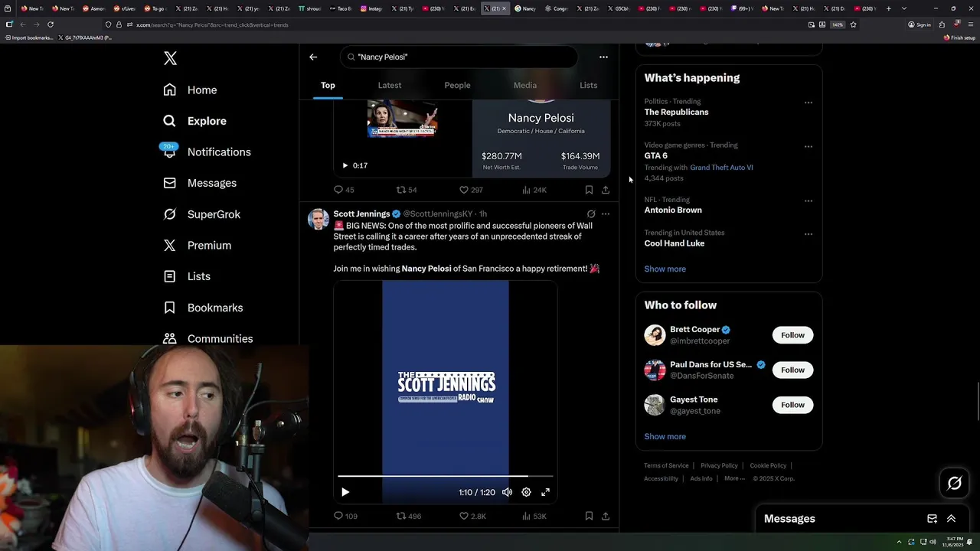Open video settings gear
The height and width of the screenshot is (551, 980).
526,492
